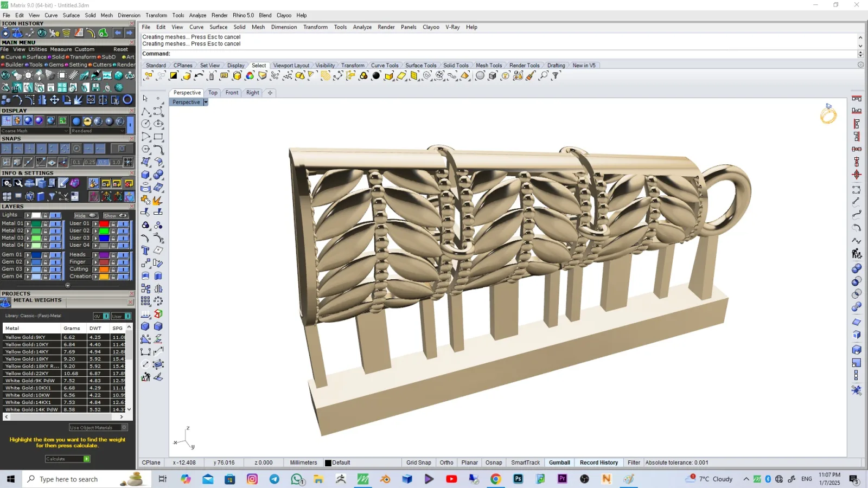Open the Perspective viewport title dropdown arrow
This screenshot has width=868, height=488.
point(206,102)
